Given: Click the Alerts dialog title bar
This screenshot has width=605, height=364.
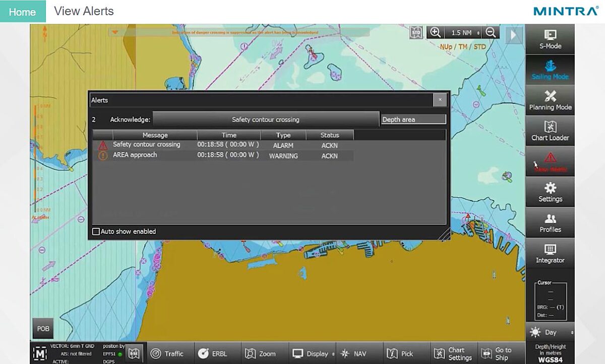Looking at the screenshot, I should point(261,100).
